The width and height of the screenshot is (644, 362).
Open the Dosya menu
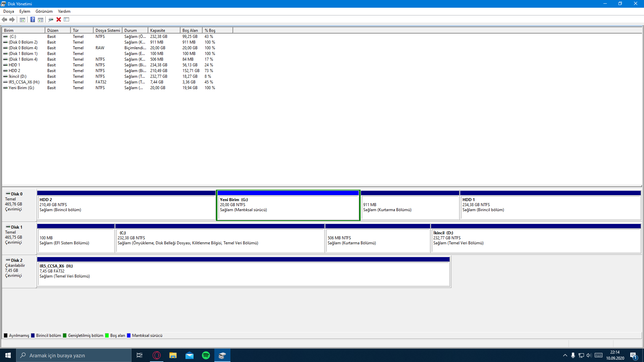tap(9, 11)
